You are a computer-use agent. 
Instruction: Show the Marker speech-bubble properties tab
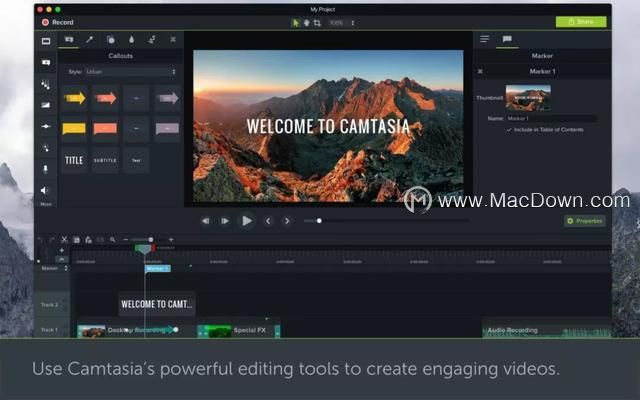point(507,39)
